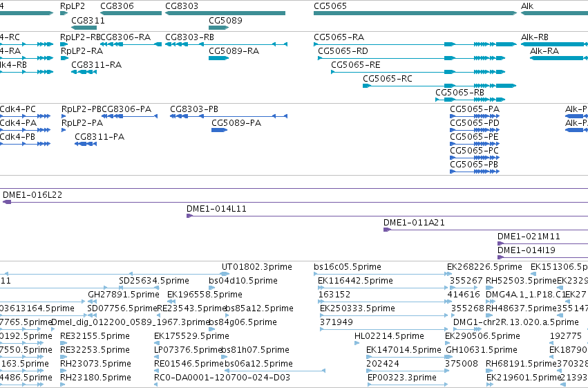Click the CG5065-PC protein
Image resolution: width=588 pixels, height=388 pixels.
475,158
